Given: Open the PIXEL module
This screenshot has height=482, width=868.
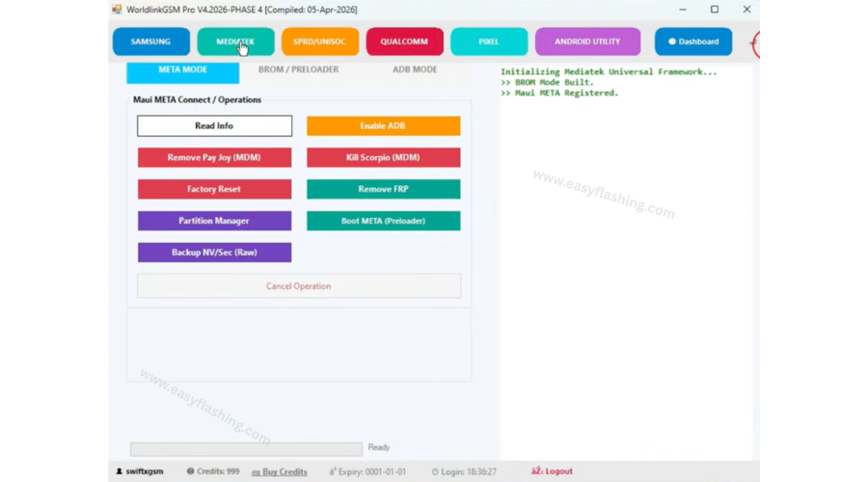Looking at the screenshot, I should point(489,41).
